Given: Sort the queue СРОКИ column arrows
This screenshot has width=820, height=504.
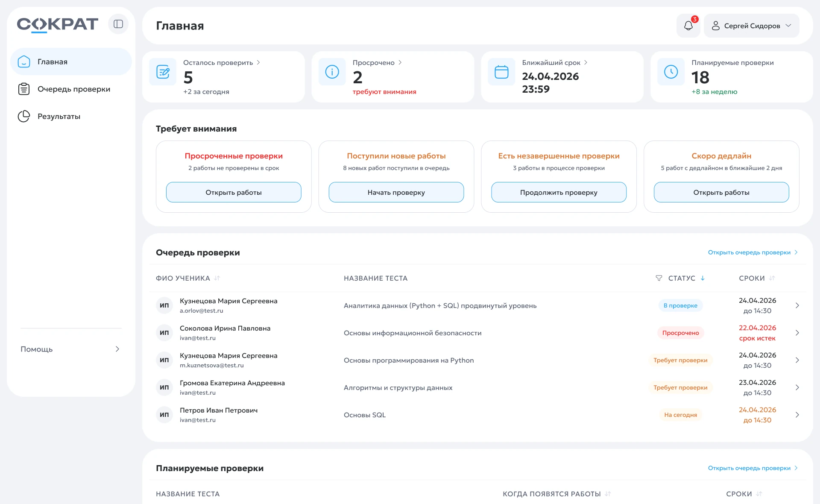Looking at the screenshot, I should [772, 278].
